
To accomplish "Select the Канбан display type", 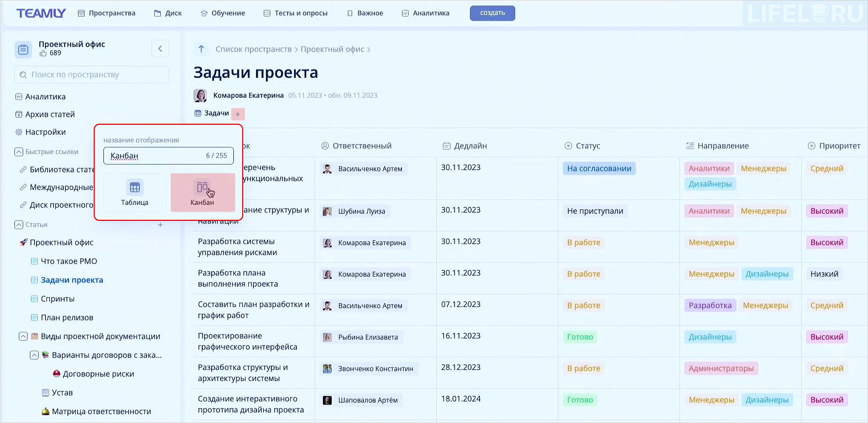I will [x=202, y=192].
